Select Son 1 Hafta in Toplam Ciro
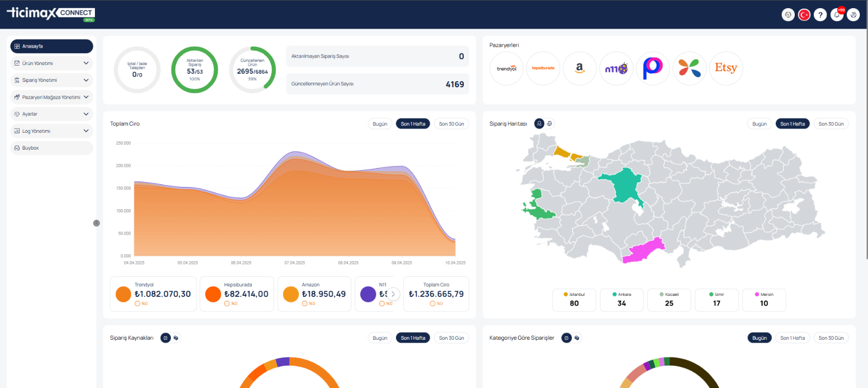Screen dimensions: 868x388 coord(413,124)
